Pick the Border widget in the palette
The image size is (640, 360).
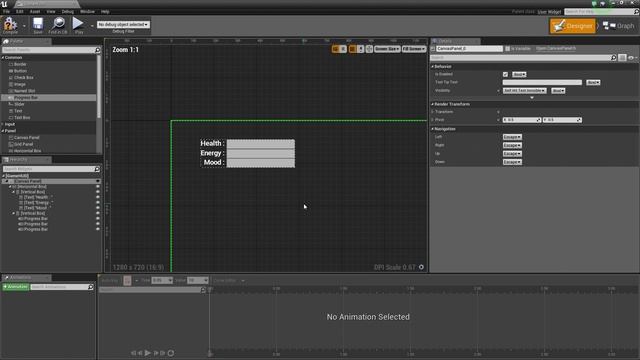pyautogui.click(x=20, y=64)
